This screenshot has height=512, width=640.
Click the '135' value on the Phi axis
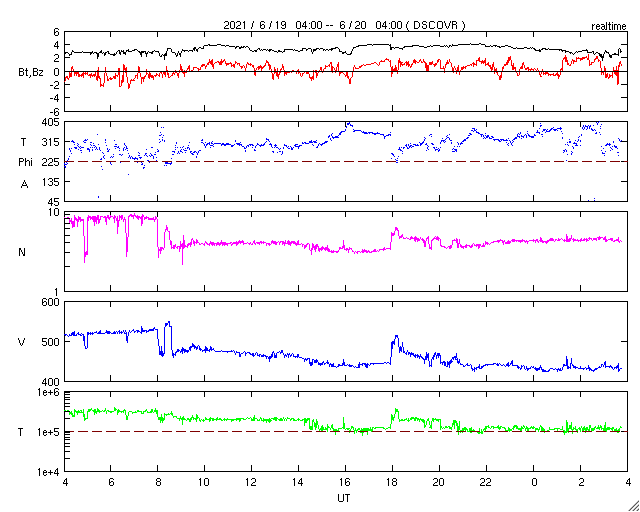(52, 182)
